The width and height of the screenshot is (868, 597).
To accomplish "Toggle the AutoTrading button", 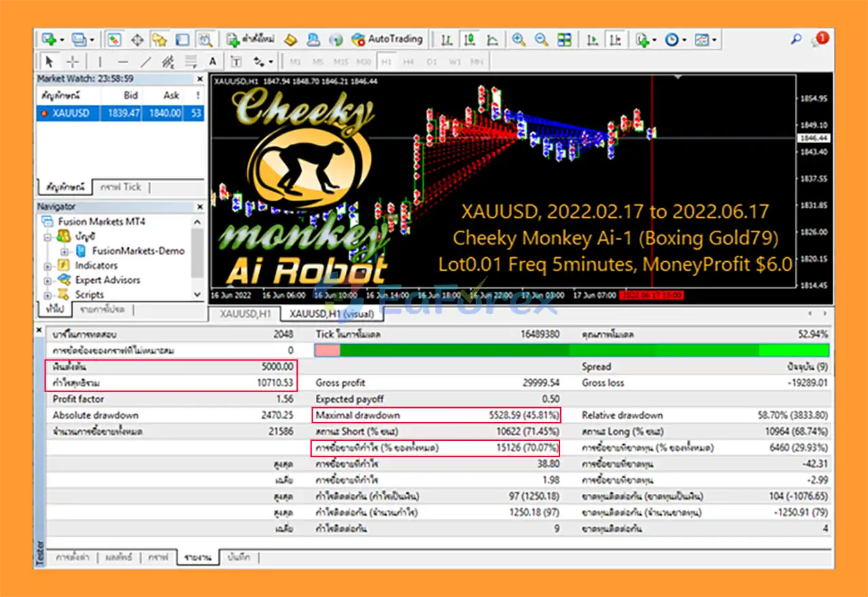I will (387, 39).
